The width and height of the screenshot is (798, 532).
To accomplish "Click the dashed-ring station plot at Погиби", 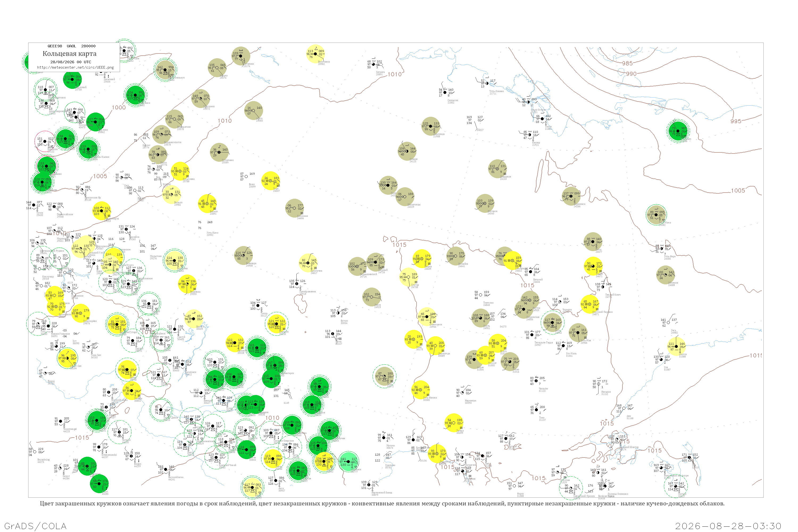I will (676, 486).
